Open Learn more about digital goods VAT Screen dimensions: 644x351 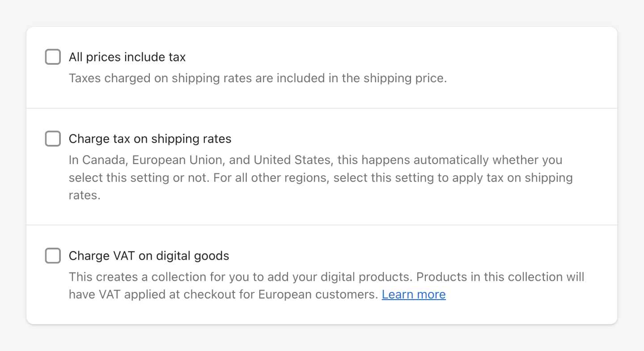pyautogui.click(x=413, y=294)
